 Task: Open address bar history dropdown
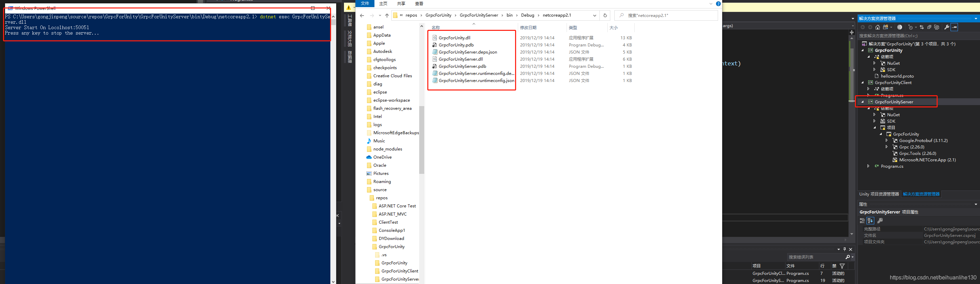click(595, 16)
